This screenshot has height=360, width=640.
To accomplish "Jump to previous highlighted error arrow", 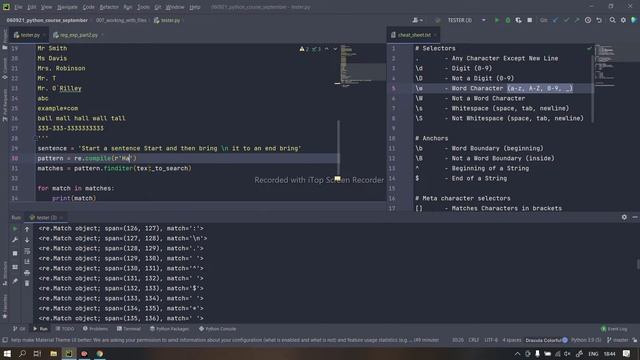I will point(327,49).
